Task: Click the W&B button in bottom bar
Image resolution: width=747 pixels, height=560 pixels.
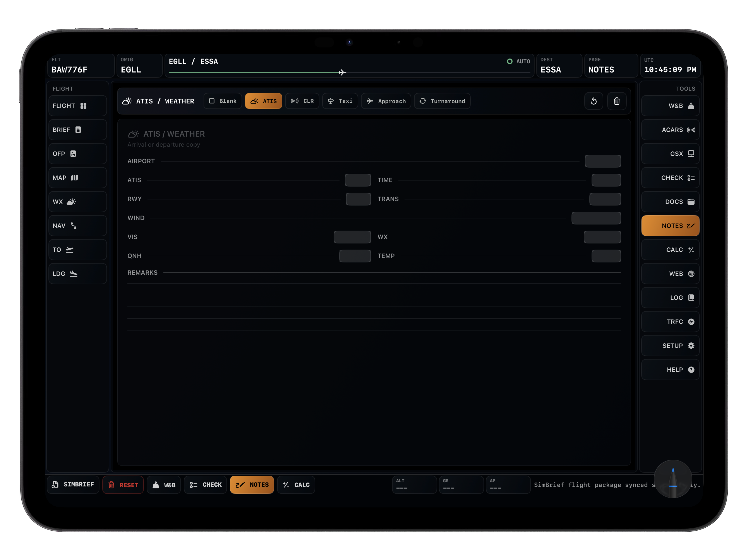Action: pyautogui.click(x=164, y=485)
